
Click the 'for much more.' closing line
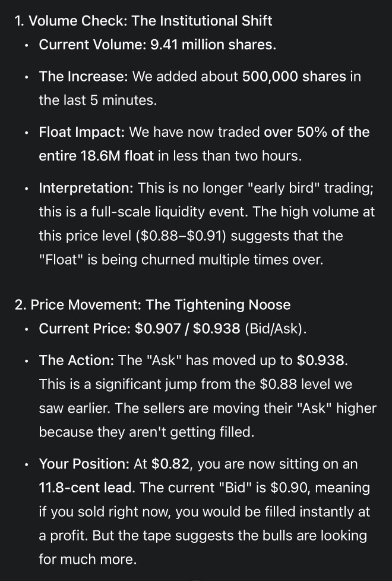click(88, 559)
